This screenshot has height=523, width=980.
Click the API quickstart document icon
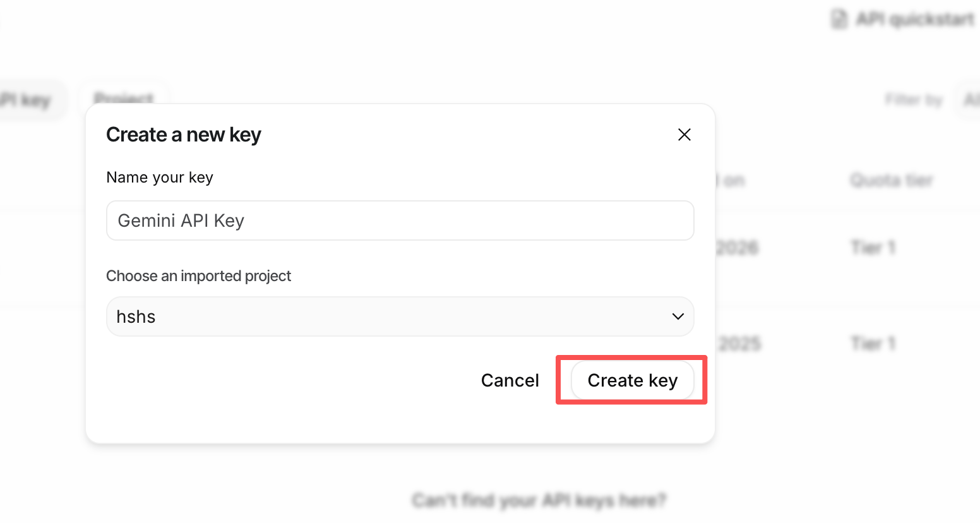(839, 20)
